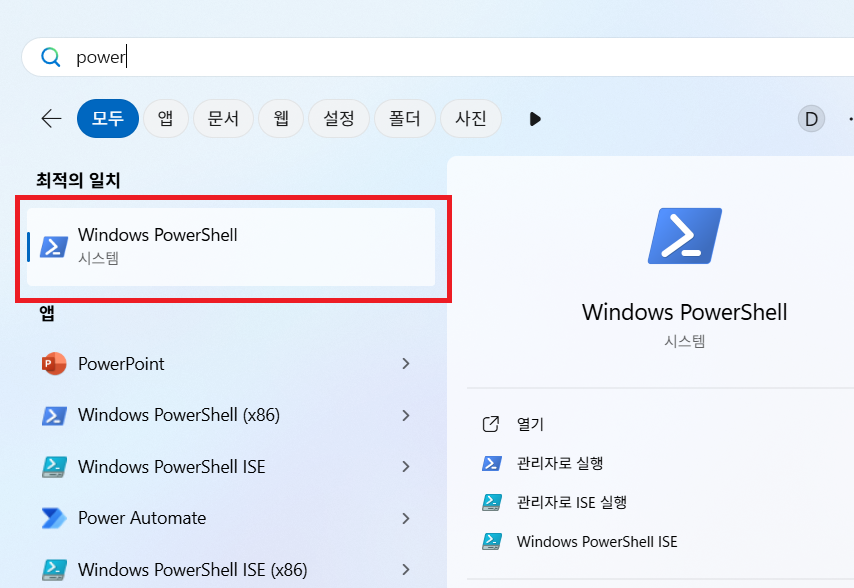
Task: Launch Windows PowerShell (x86) via its icon
Action: (x=54, y=415)
